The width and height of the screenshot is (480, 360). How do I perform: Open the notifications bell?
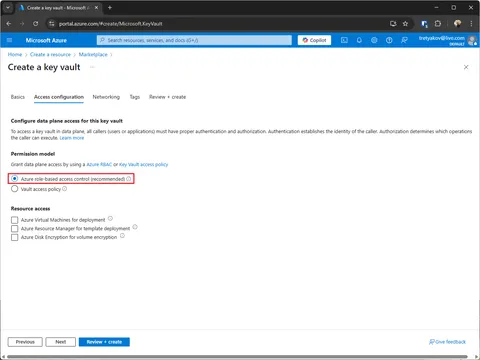[359, 40]
